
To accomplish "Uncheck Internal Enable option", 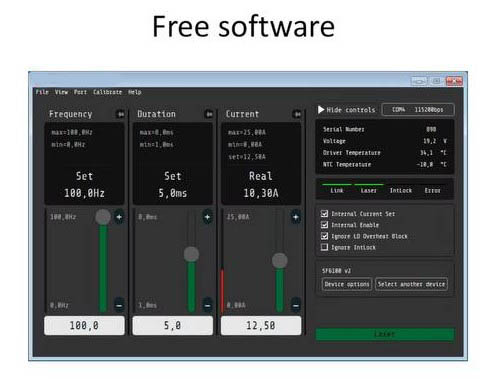I will tap(324, 225).
